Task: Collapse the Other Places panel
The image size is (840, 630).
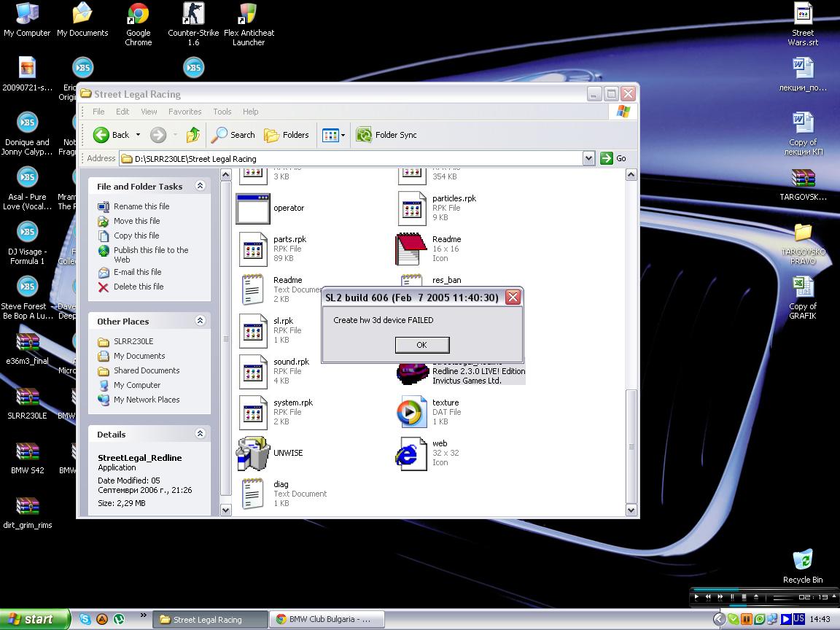Action: pyautogui.click(x=201, y=320)
